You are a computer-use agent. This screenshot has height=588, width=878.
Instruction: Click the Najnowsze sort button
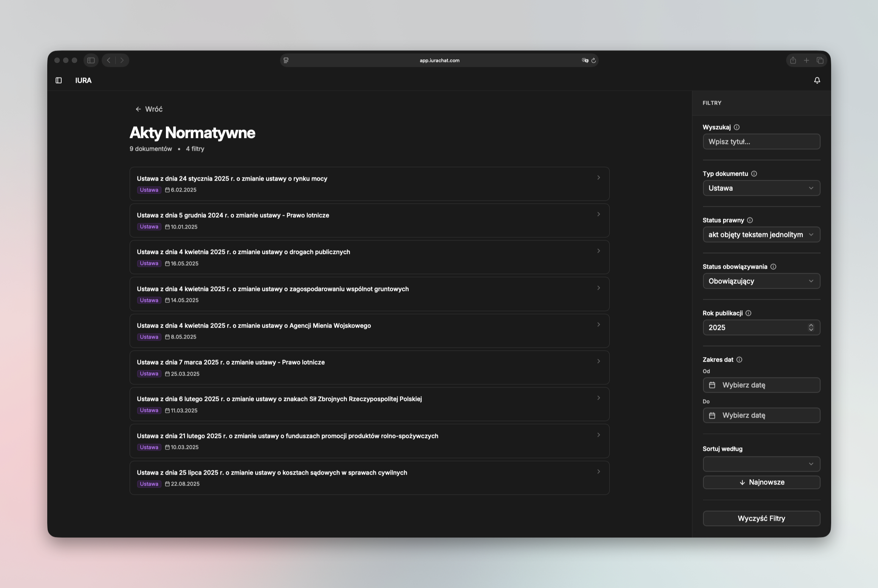tap(761, 482)
